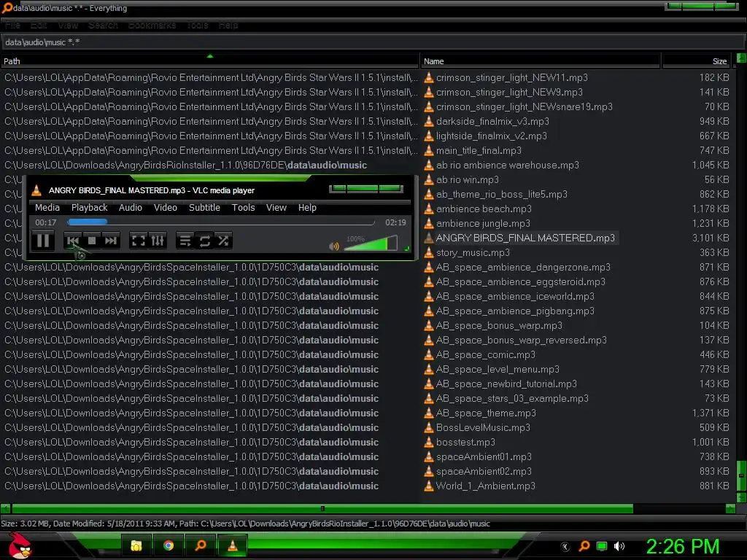Switch to VLC taskbar button
This screenshot has width=747, height=560.
(x=233, y=545)
